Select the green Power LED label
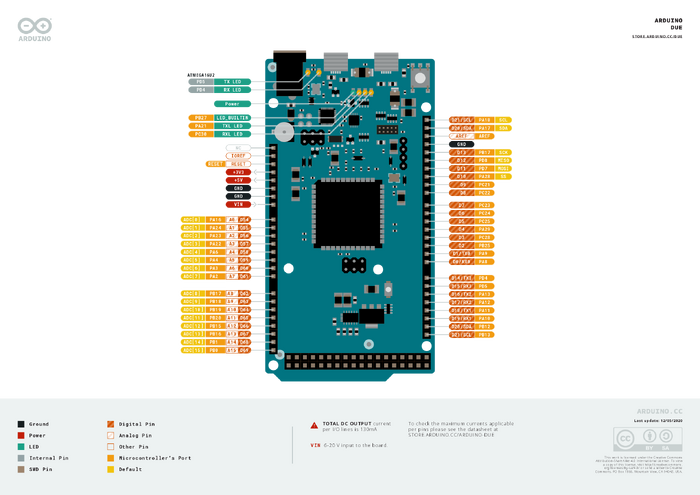The image size is (700, 495). (x=232, y=104)
